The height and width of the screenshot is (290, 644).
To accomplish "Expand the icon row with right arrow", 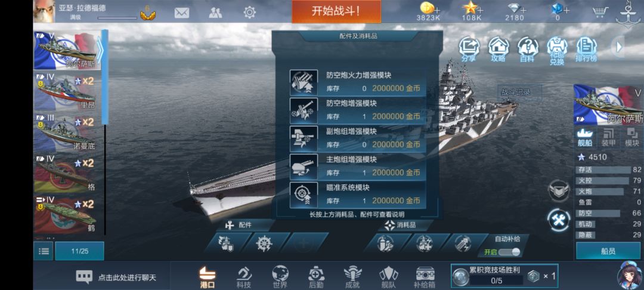I will pos(618,47).
